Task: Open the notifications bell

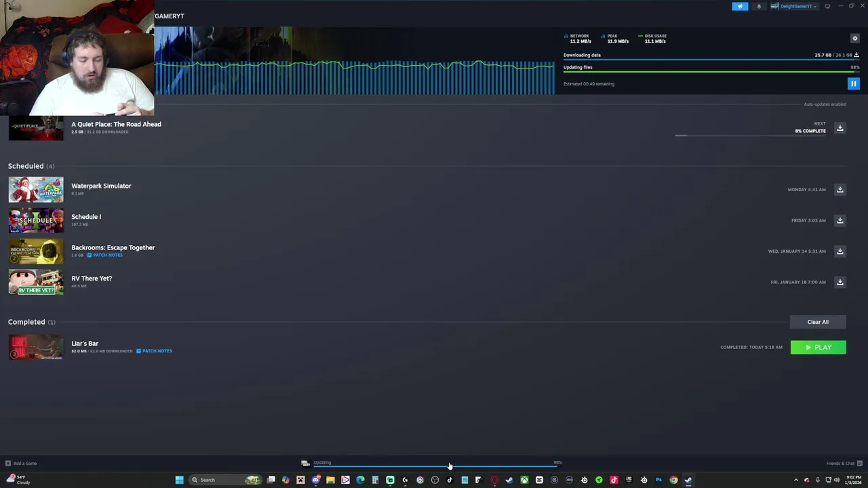Action: pyautogui.click(x=759, y=6)
